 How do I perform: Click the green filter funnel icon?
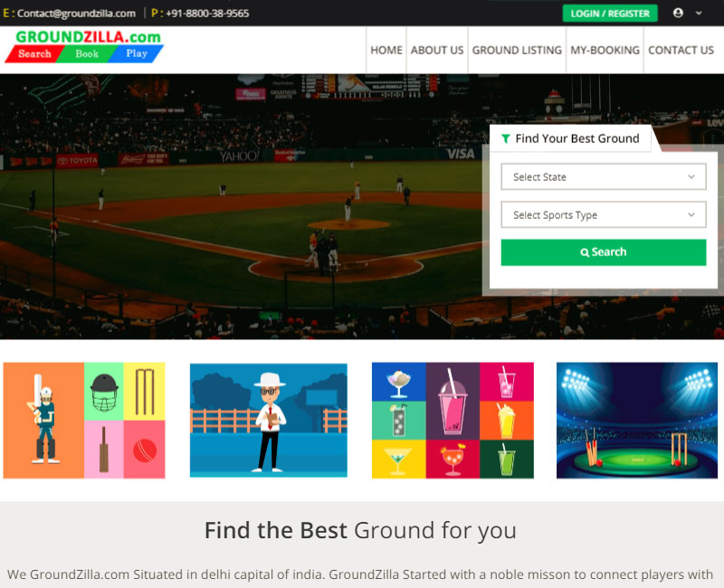click(x=505, y=139)
